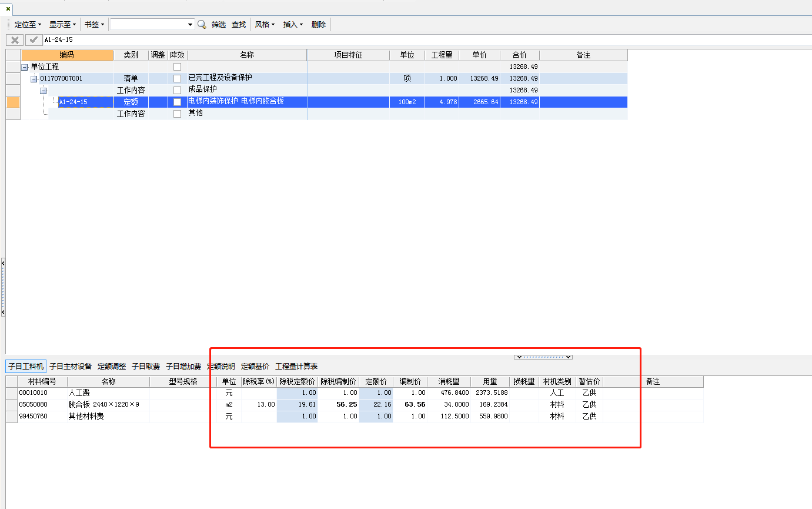Screen dimensions: 812x509
Task: Switch to 子目工料机 tab
Action: click(26, 367)
